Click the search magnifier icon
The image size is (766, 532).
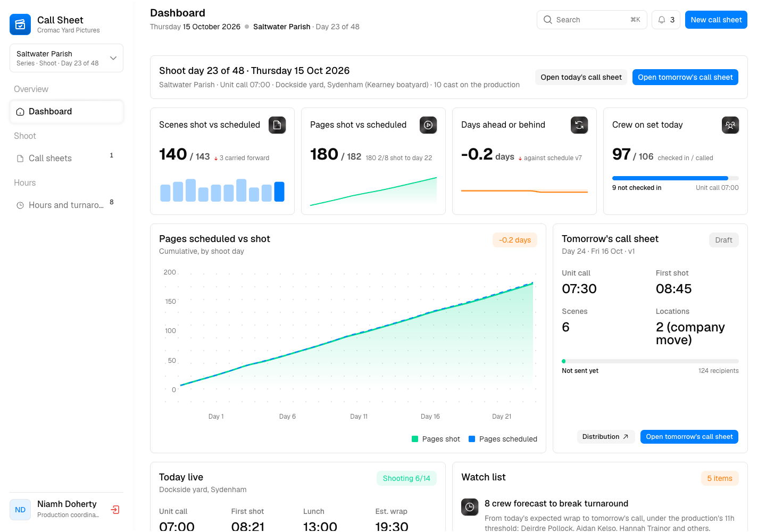click(x=548, y=20)
